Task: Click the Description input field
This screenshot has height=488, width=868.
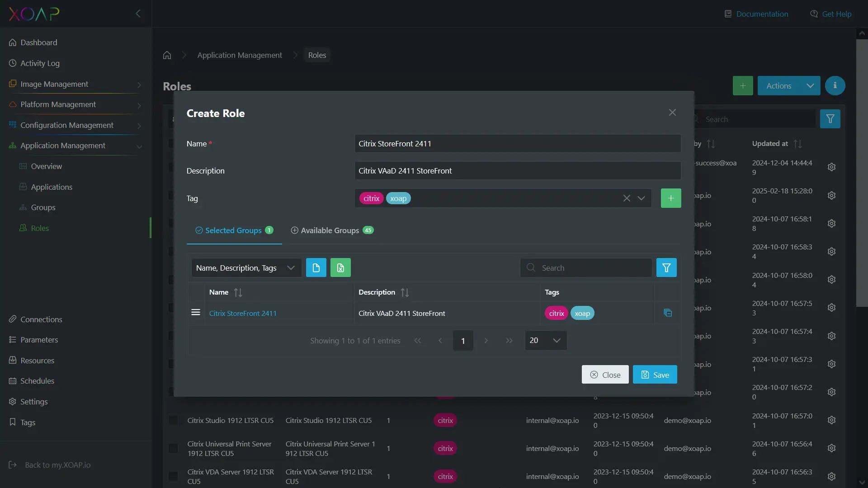Action: coord(517,171)
